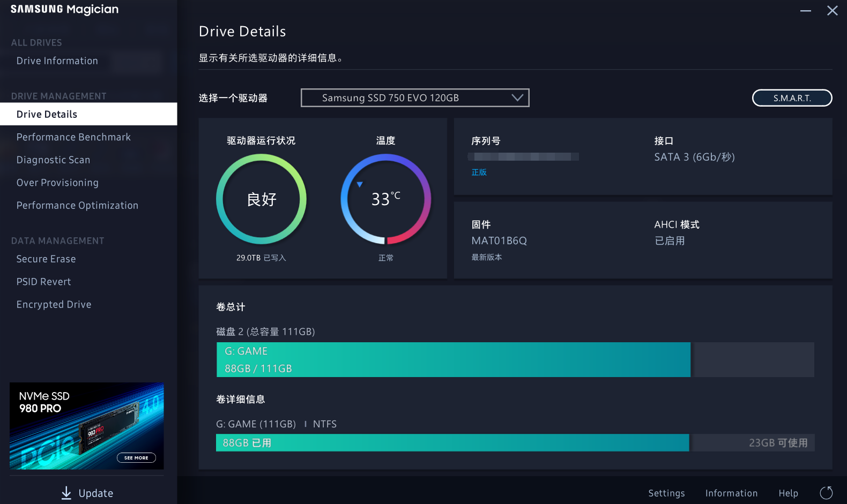Open PSID Revert option
847x504 pixels.
[43, 282]
